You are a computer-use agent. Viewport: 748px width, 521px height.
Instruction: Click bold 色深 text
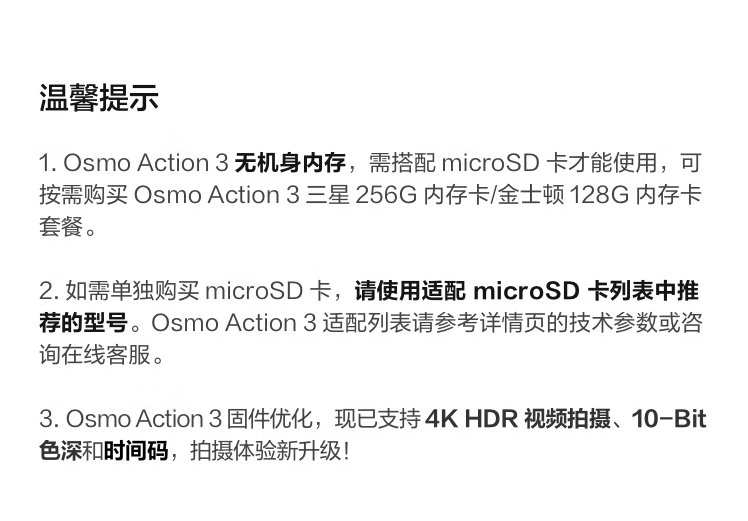(61, 450)
